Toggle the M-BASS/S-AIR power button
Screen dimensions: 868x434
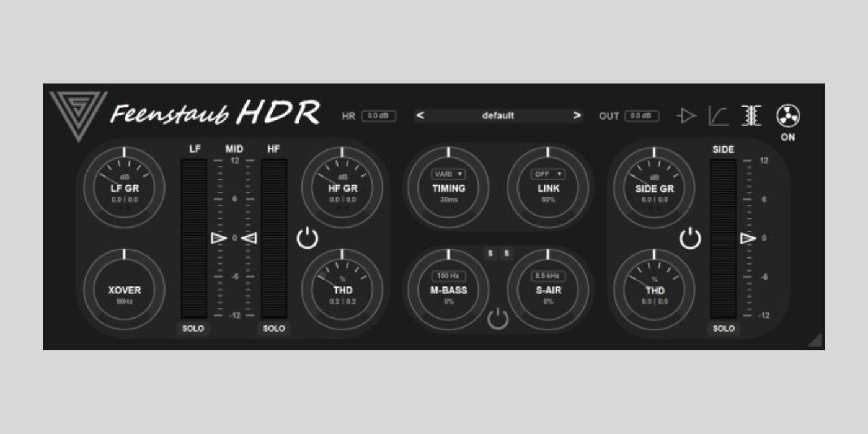tap(498, 319)
